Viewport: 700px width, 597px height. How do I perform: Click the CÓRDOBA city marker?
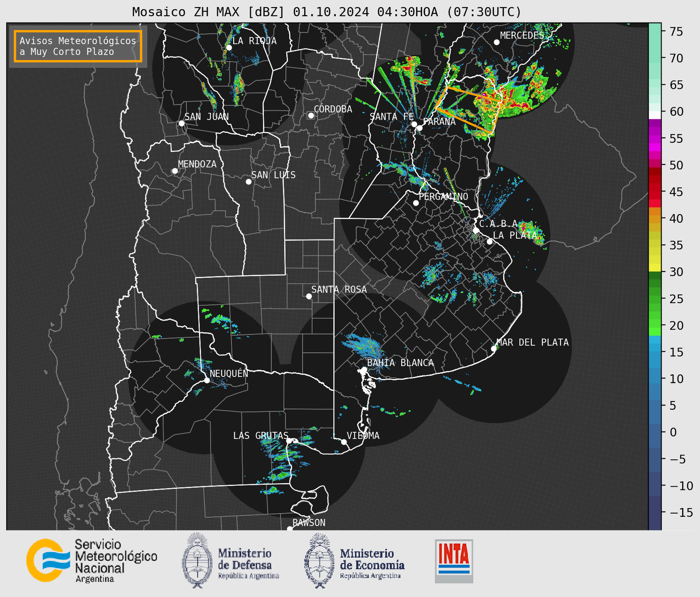tap(311, 115)
